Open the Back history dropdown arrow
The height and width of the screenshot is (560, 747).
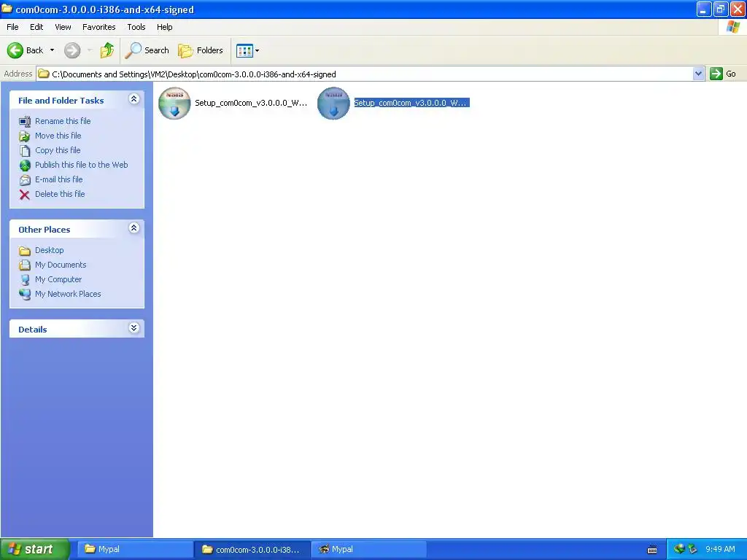[x=52, y=50]
